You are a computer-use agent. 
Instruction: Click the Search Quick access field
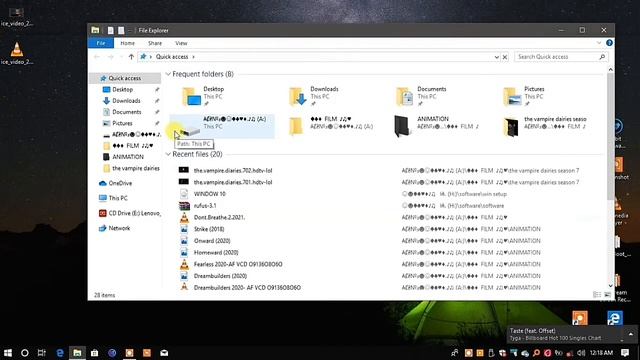pos(556,57)
